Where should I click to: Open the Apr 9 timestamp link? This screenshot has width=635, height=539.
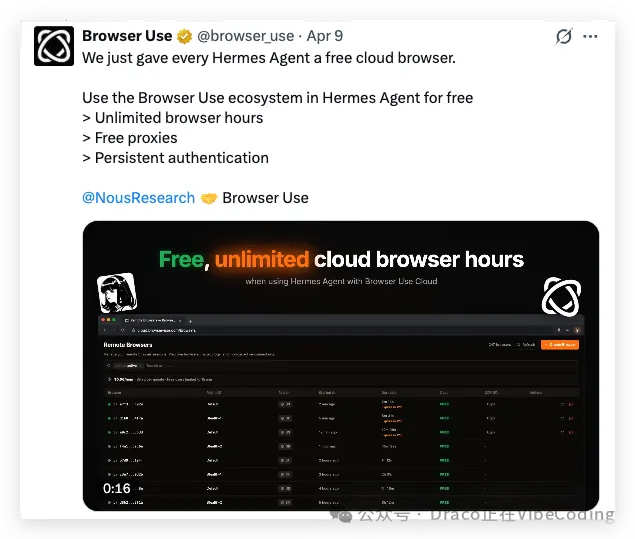325,36
